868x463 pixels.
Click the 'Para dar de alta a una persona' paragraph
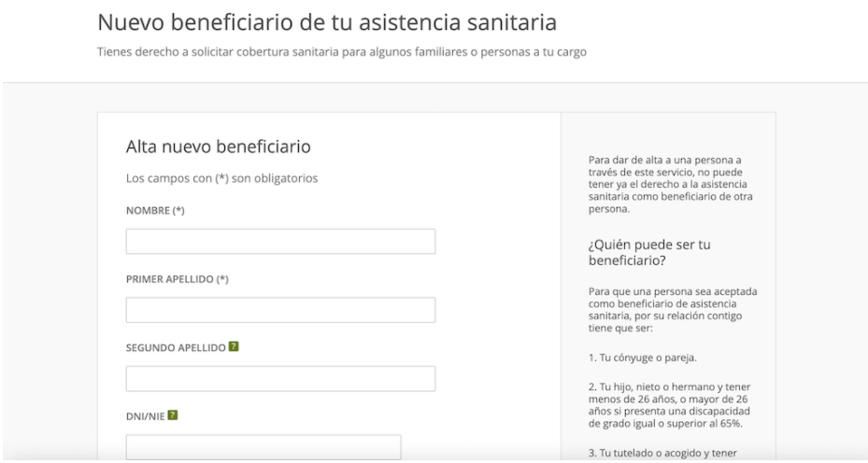click(670, 184)
